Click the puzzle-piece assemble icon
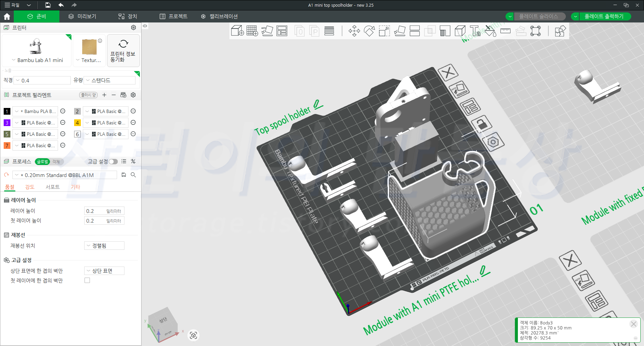 pyautogui.click(x=560, y=31)
